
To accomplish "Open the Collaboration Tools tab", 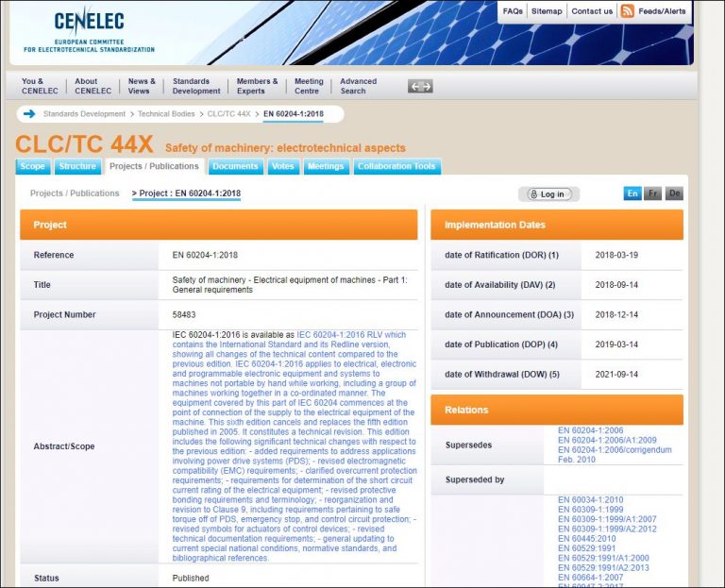I will pyautogui.click(x=396, y=167).
